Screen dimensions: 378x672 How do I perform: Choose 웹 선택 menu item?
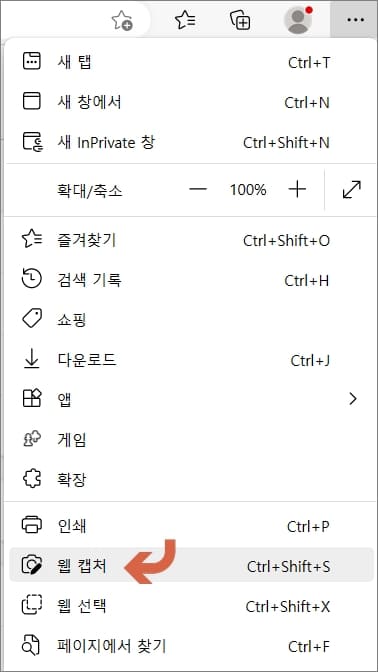189,606
